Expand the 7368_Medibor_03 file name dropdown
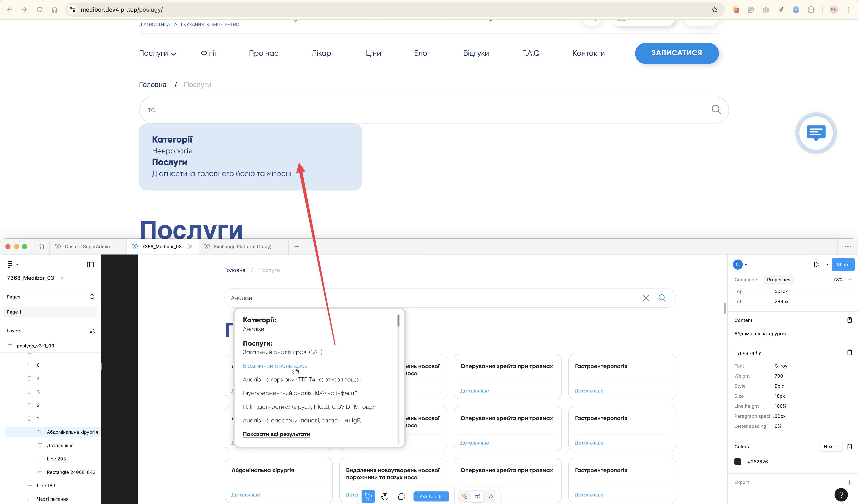 pos(62,278)
